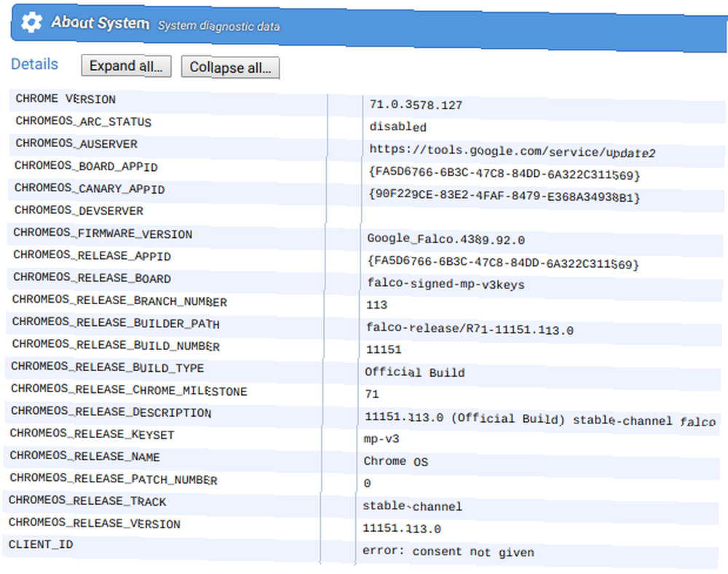This screenshot has height=574, width=728.
Task: Select the CHROMEOS_RELEASE_APPID label
Action: (x=92, y=255)
